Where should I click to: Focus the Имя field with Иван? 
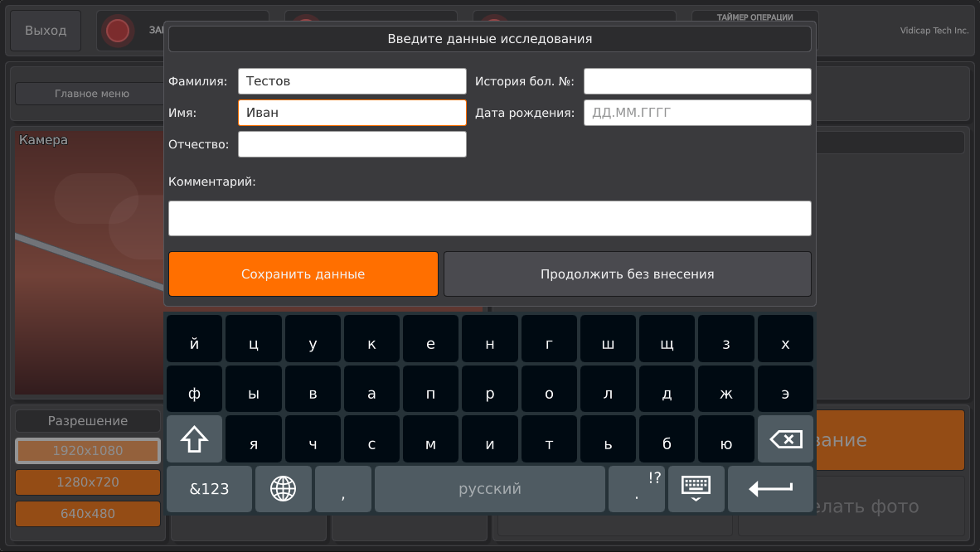click(x=352, y=113)
